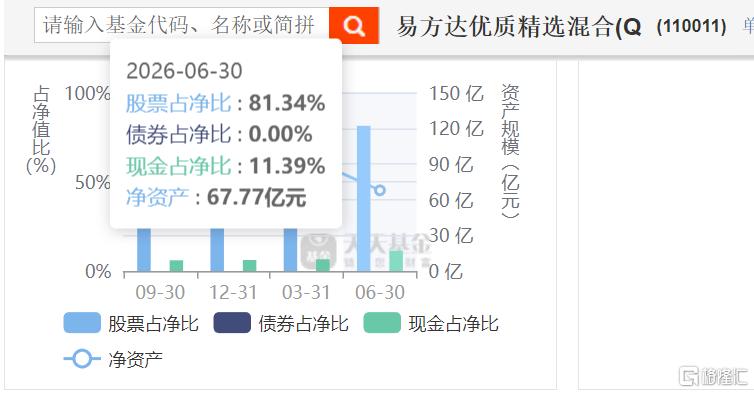Focus the fund code search input field
The height and width of the screenshot is (393, 754).
182,25
